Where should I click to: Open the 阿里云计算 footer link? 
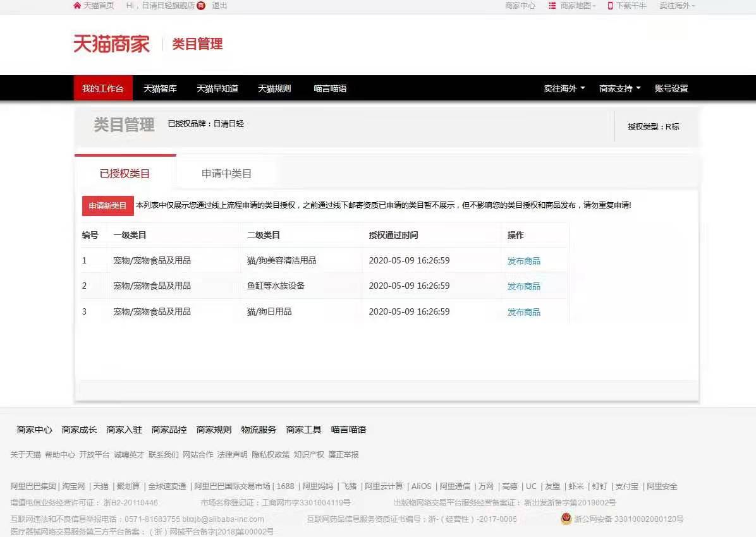pos(384,486)
